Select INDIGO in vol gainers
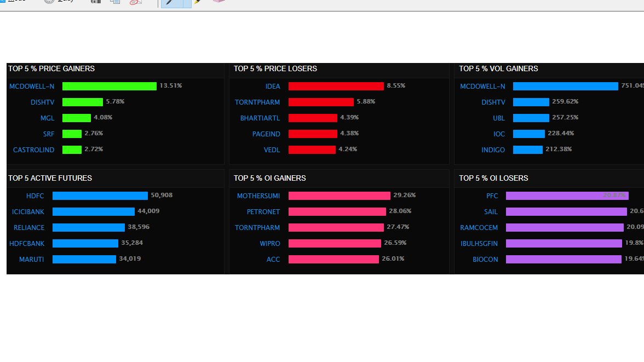The width and height of the screenshot is (644, 362). click(x=493, y=150)
